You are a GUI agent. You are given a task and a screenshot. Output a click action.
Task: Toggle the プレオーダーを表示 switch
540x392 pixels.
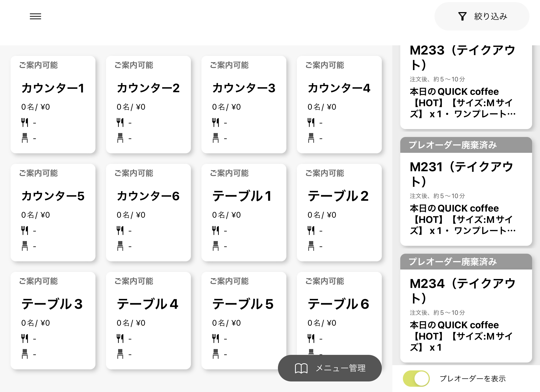click(x=416, y=379)
